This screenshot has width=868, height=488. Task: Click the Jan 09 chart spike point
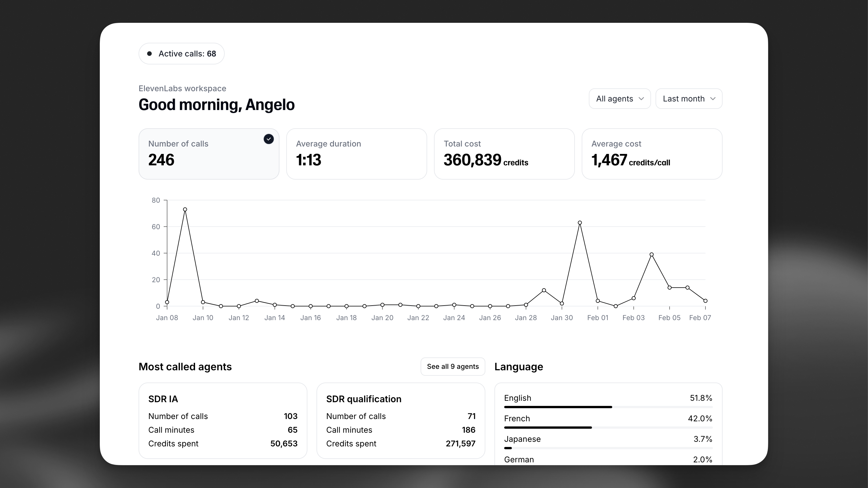tap(185, 209)
